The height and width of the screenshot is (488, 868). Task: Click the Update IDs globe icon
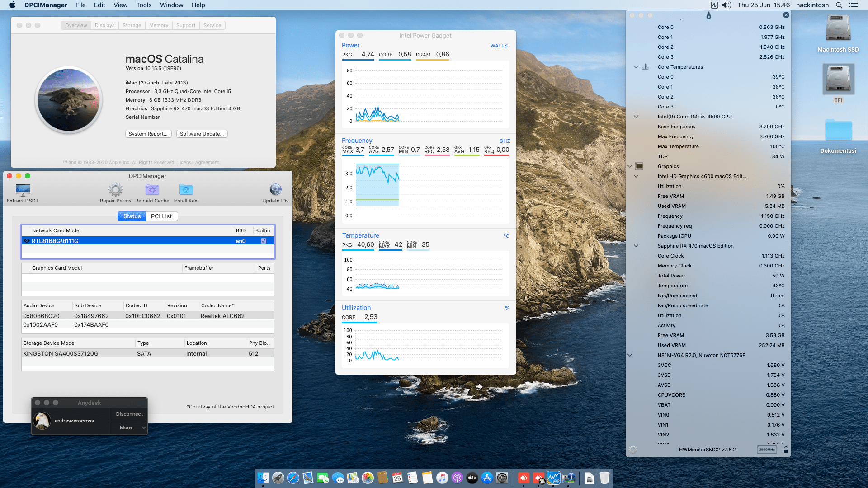pyautogui.click(x=275, y=190)
